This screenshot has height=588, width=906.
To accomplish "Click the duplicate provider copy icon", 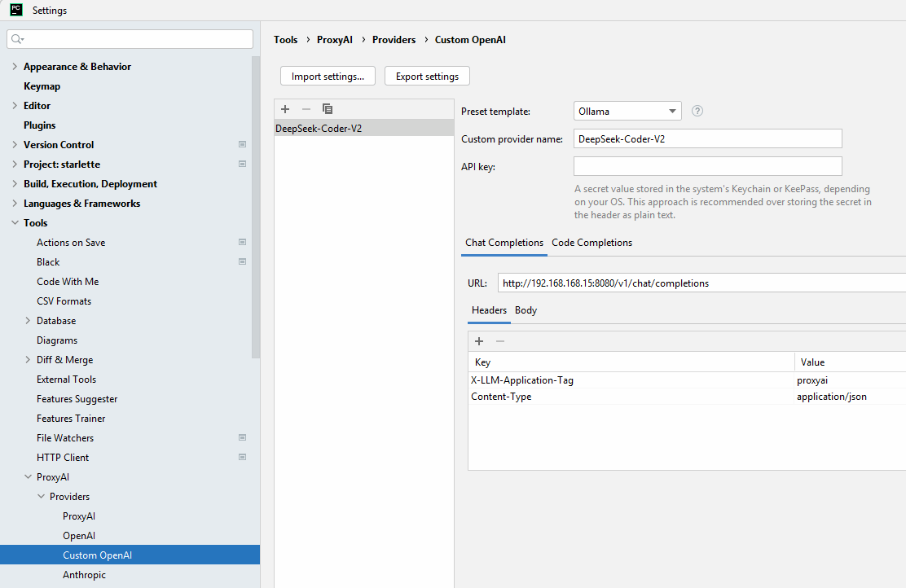I will coord(328,109).
